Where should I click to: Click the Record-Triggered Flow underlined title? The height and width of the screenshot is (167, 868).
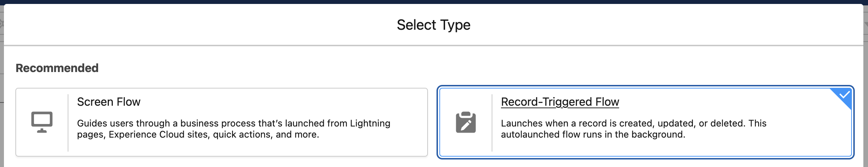coord(560,102)
